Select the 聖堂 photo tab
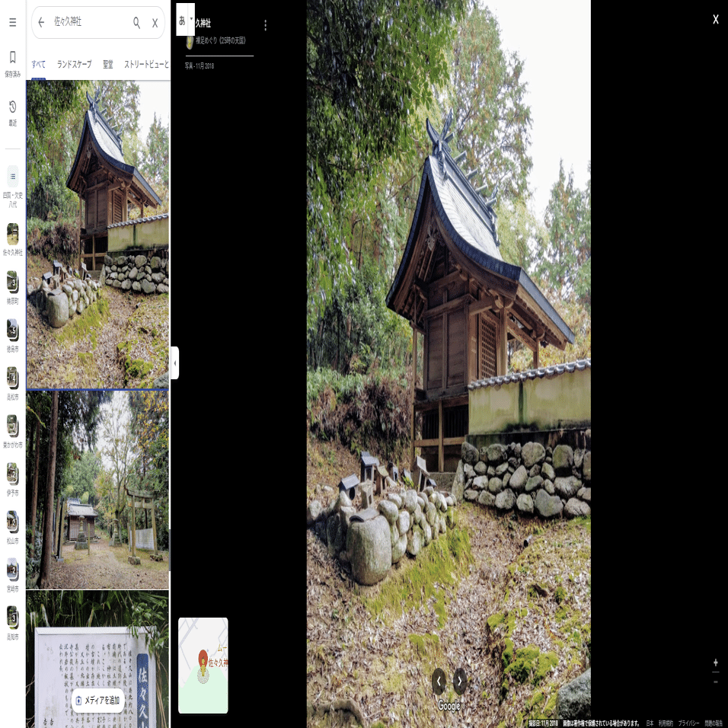Image resolution: width=728 pixels, height=728 pixels. click(108, 64)
